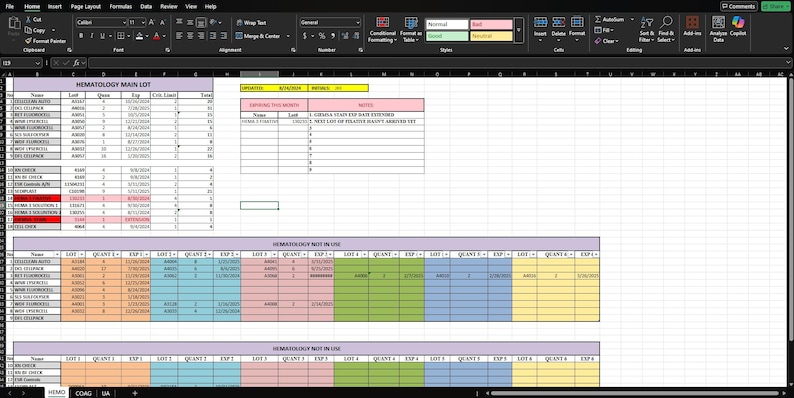Click the Copy icon in Clipboard
The image size is (794, 398).
tap(28, 30)
